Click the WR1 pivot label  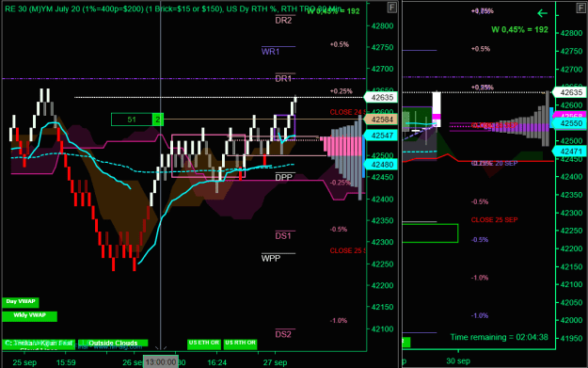(x=270, y=52)
